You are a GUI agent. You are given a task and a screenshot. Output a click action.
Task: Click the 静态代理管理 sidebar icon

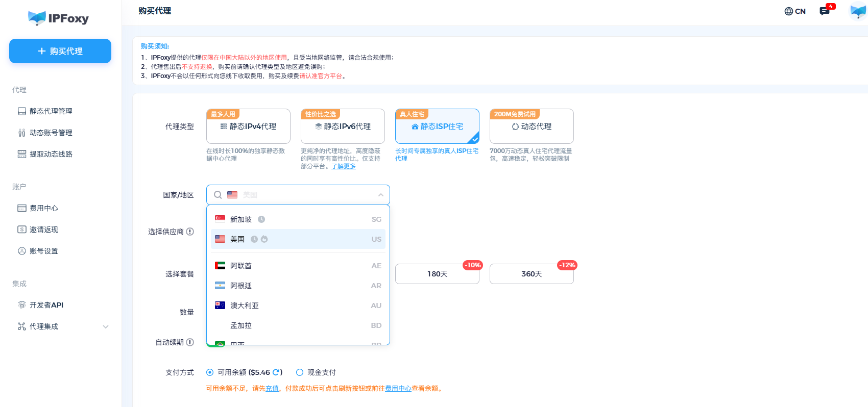22,111
